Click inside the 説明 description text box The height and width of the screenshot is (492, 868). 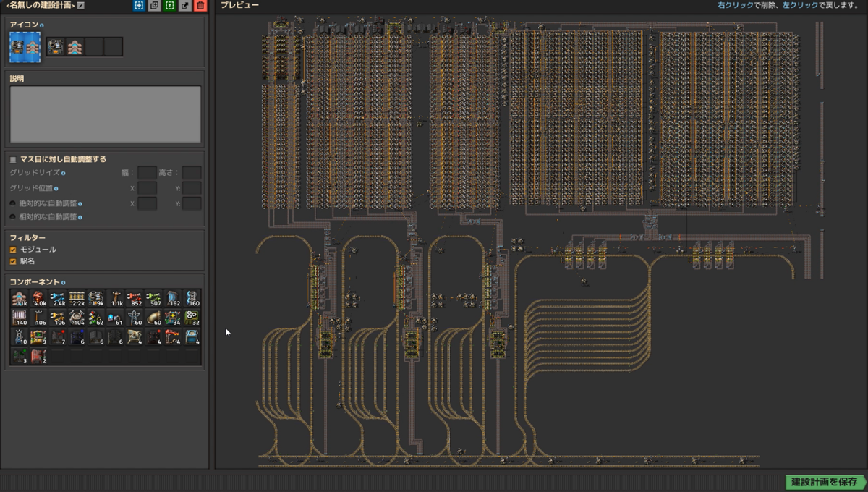(x=105, y=114)
